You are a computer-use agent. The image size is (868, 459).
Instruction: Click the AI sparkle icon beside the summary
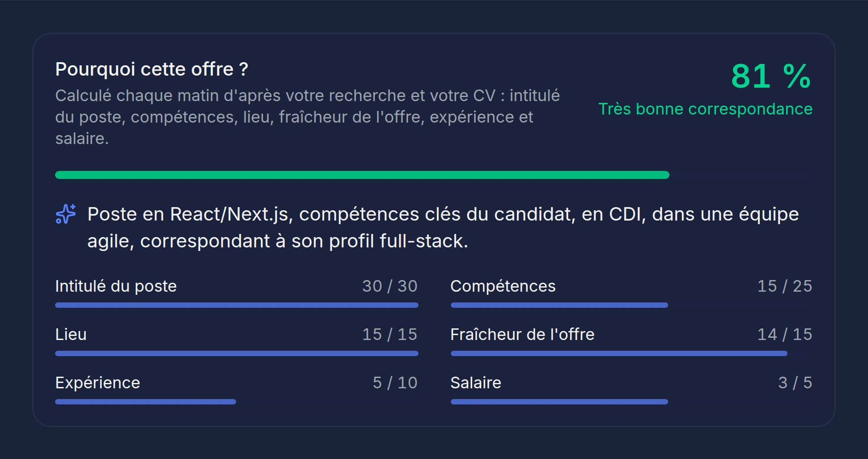click(x=66, y=214)
